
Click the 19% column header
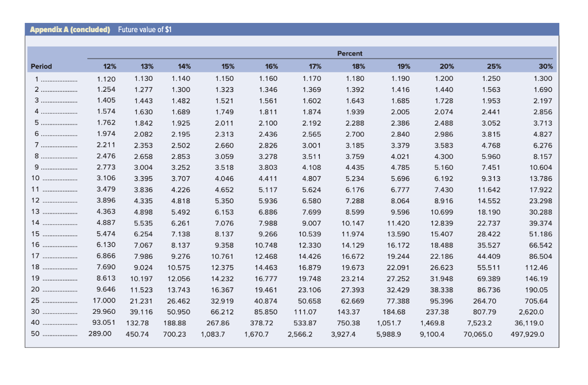pyautogui.click(x=404, y=67)
